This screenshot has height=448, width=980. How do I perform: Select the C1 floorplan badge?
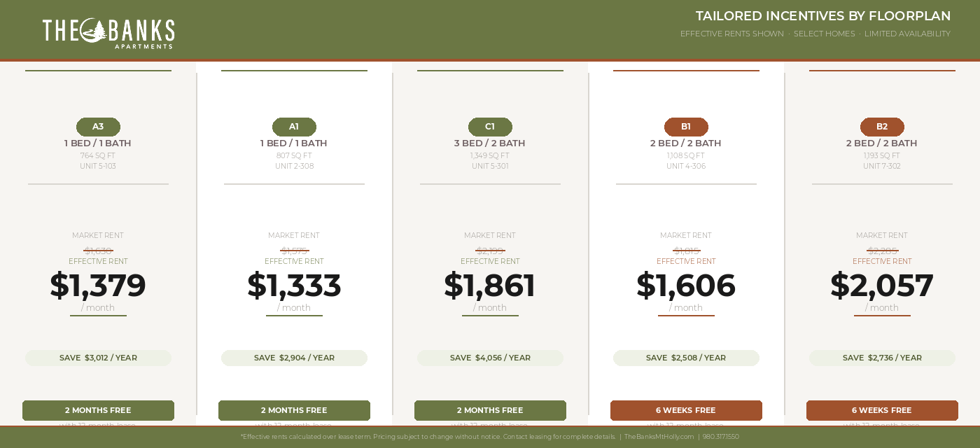click(490, 127)
